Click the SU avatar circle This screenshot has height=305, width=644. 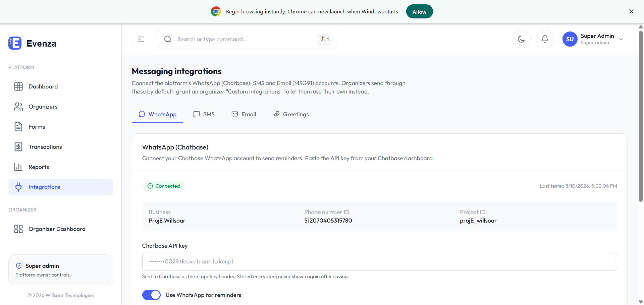[570, 39]
